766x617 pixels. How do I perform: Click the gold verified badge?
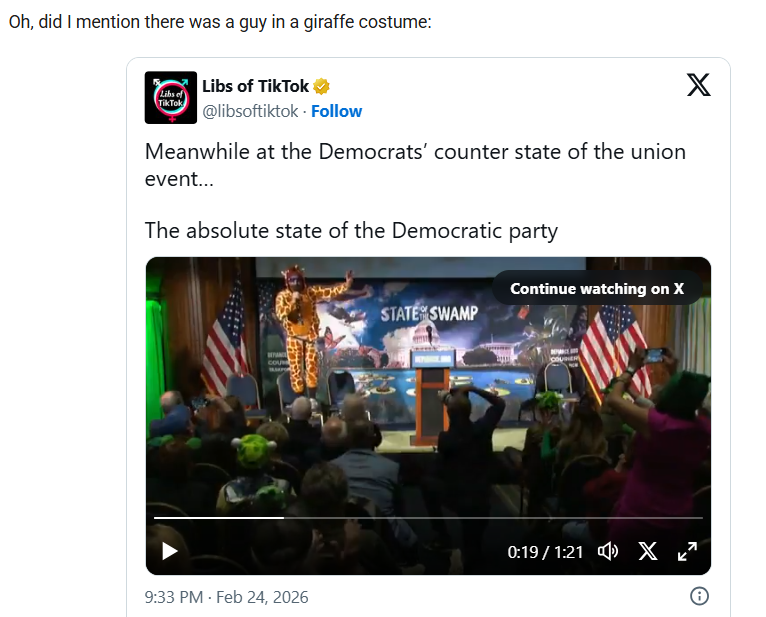click(323, 87)
